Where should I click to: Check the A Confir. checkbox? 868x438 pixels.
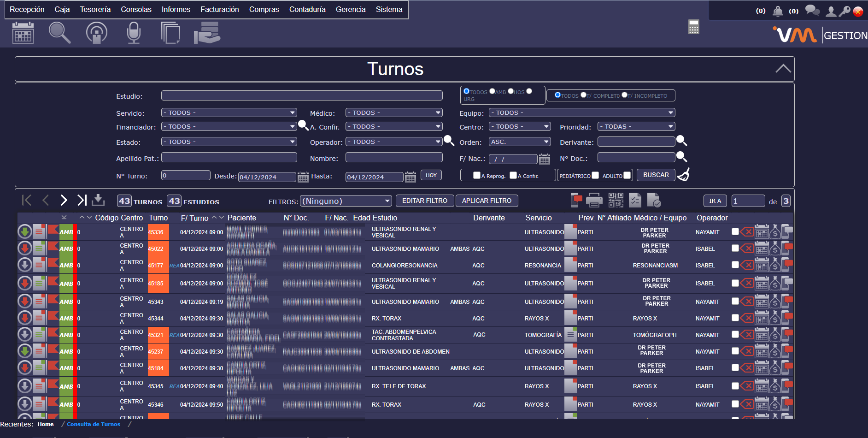click(513, 175)
